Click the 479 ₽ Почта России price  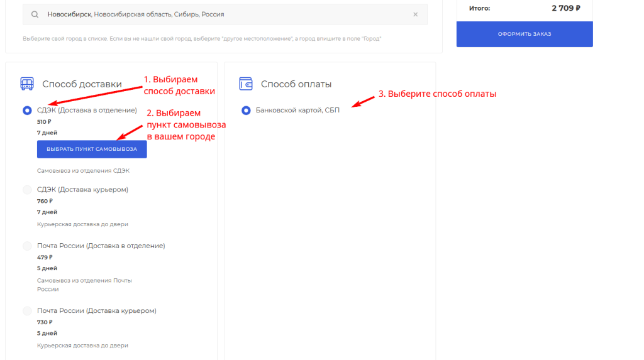point(45,257)
